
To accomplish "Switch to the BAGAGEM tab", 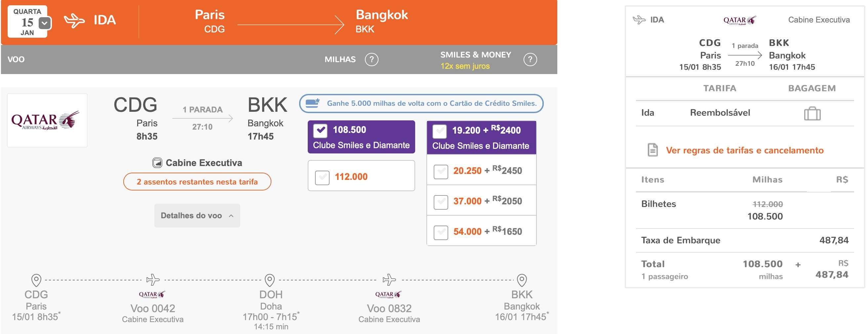I will (812, 88).
